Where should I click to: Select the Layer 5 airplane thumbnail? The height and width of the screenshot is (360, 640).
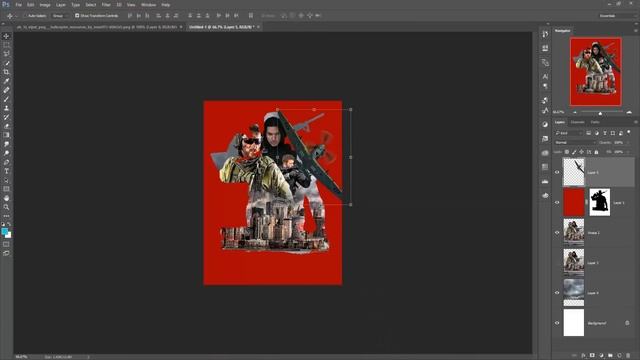[574, 172]
